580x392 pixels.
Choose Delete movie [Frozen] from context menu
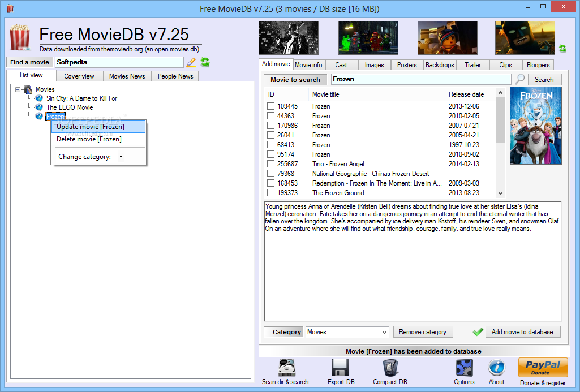point(98,139)
